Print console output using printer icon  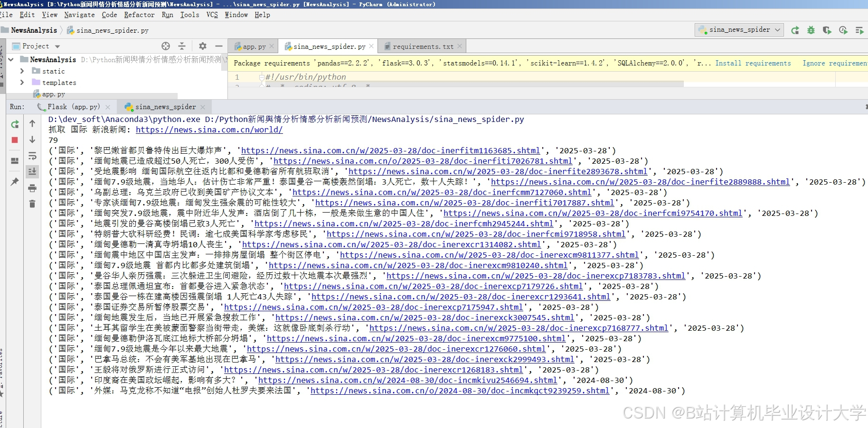(32, 188)
